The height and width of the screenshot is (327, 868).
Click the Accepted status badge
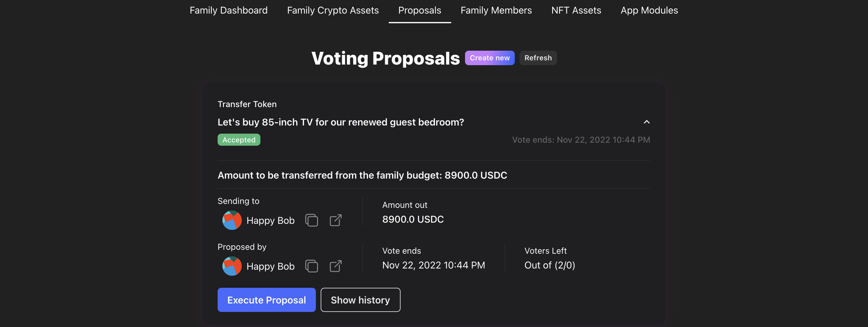click(x=239, y=140)
